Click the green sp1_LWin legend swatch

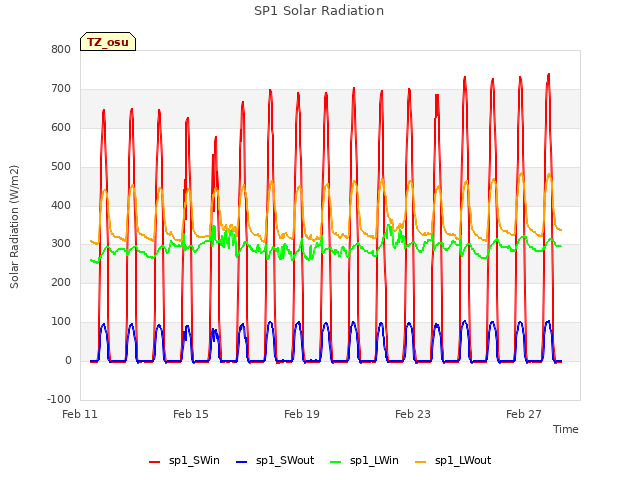(x=336, y=462)
